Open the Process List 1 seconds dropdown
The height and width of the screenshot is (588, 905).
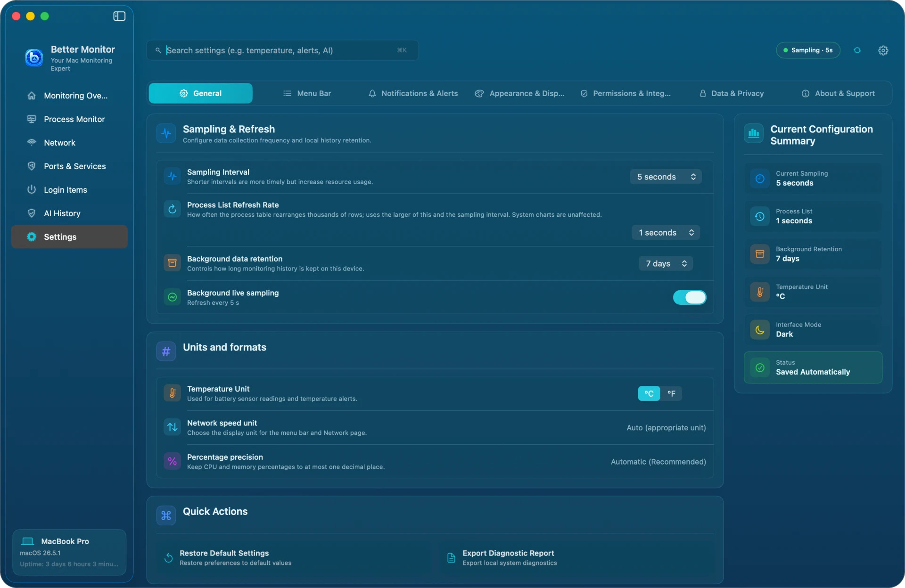coord(666,232)
